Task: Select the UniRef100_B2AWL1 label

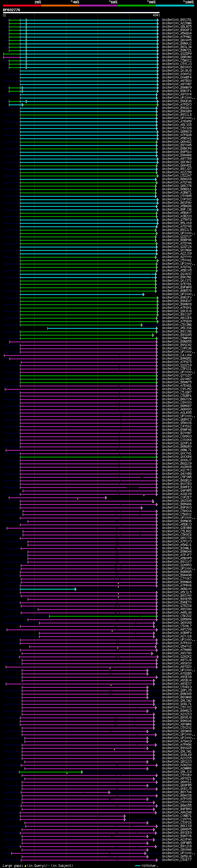Action: 177,548
